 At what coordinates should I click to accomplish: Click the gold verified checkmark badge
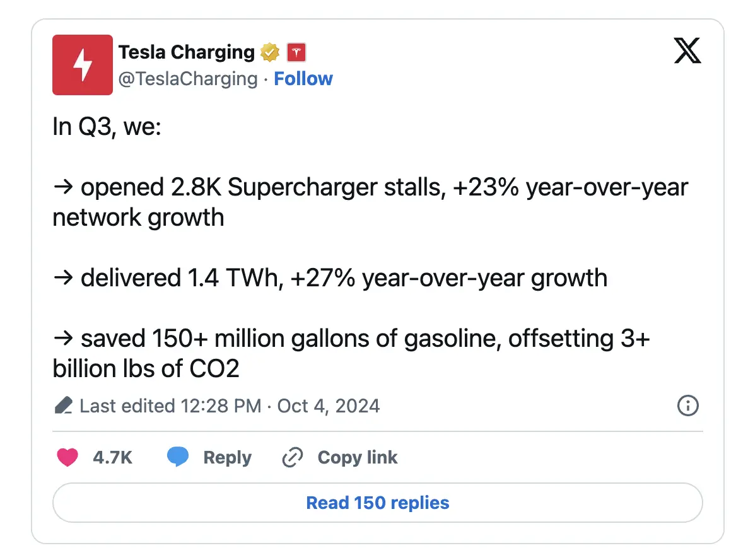tap(270, 52)
